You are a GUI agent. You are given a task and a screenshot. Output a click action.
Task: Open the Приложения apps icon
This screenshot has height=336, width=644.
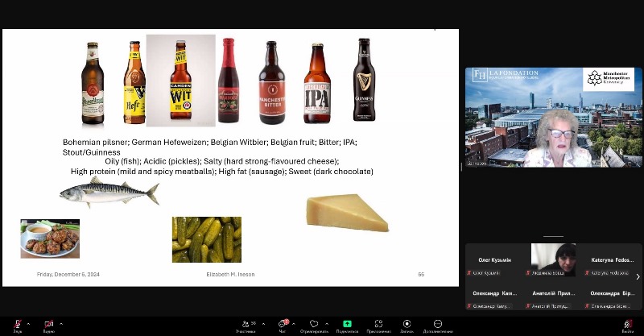(378, 326)
